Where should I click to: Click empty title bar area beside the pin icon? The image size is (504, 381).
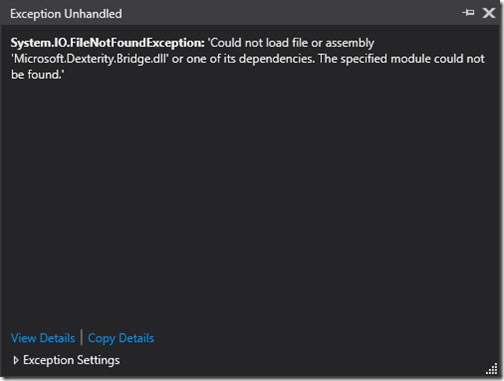coord(290,13)
